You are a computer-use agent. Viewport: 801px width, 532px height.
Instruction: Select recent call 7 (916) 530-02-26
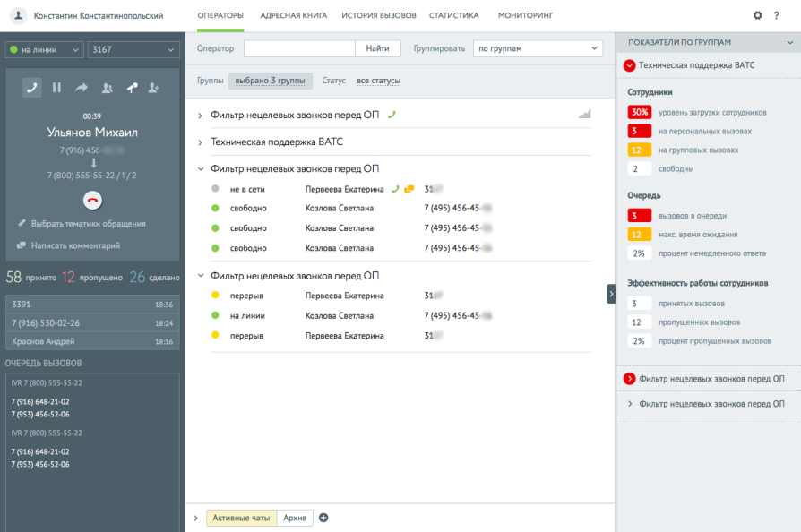92,322
